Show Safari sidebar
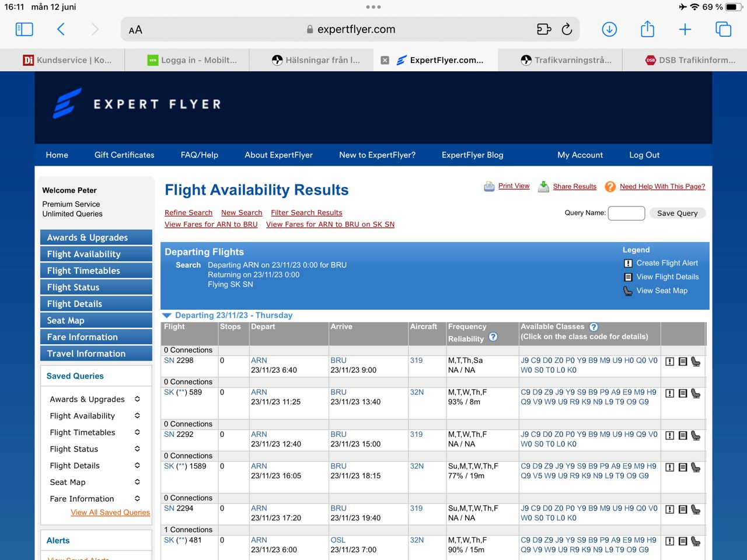This screenshot has width=747, height=560. [24, 29]
